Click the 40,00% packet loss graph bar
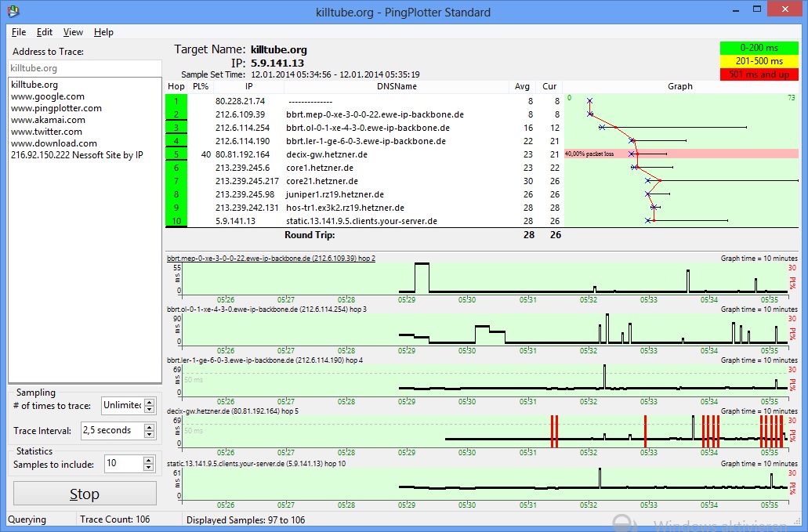Viewport: 808px width, 532px height. click(681, 154)
